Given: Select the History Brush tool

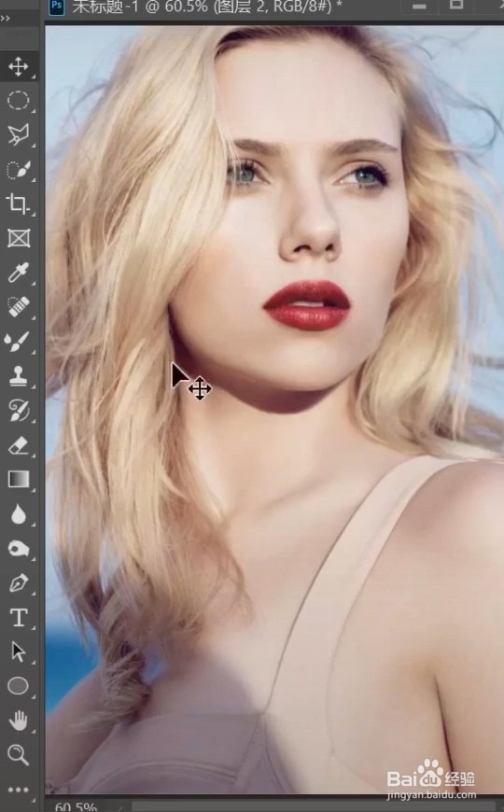Looking at the screenshot, I should point(18,411).
